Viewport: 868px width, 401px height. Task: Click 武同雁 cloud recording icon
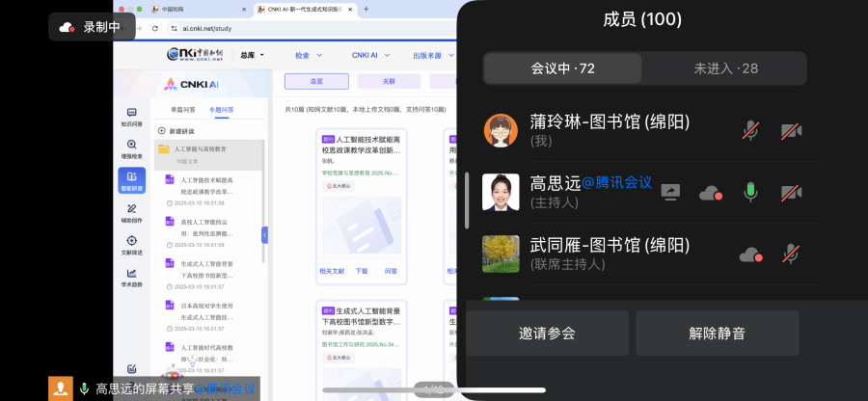(751, 255)
